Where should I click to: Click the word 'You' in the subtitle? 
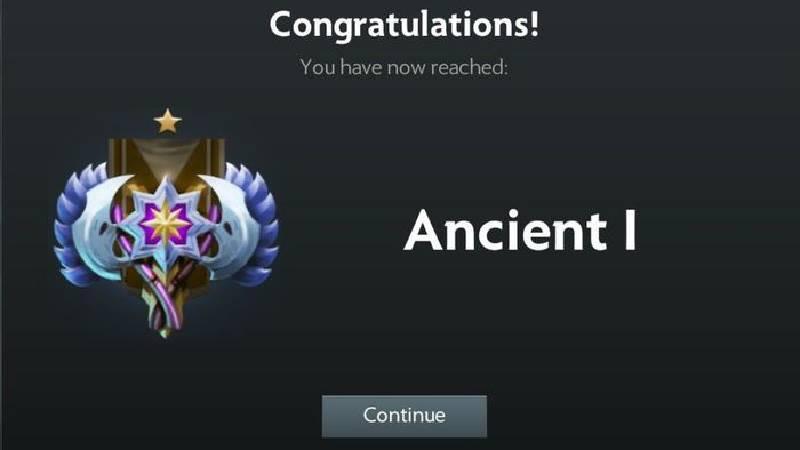[318, 67]
